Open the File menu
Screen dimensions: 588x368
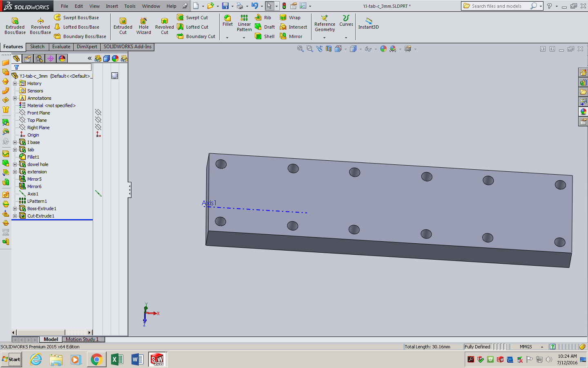tap(65, 6)
